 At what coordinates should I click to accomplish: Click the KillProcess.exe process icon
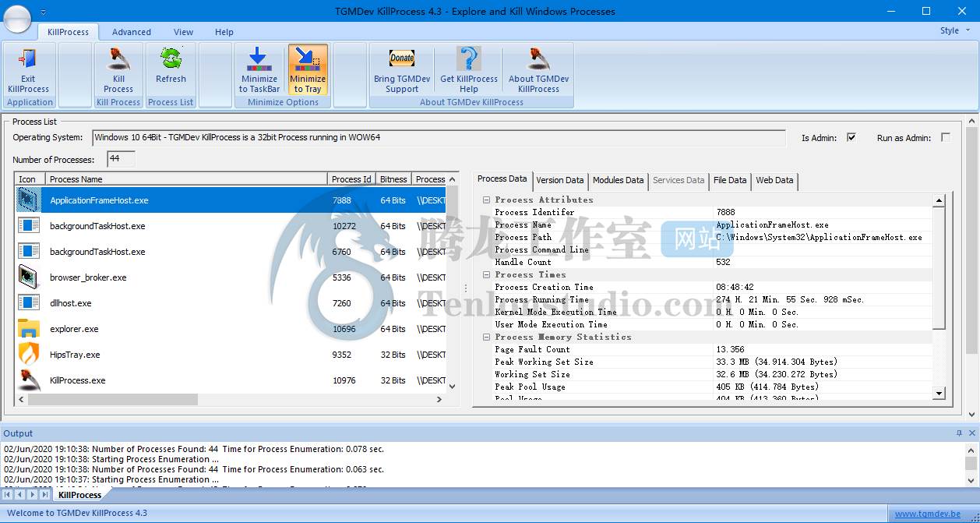click(29, 380)
